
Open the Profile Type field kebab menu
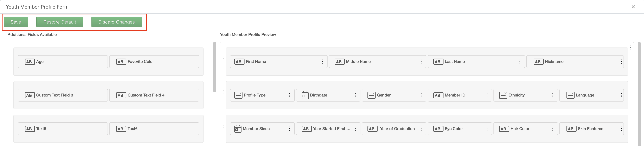click(x=289, y=95)
